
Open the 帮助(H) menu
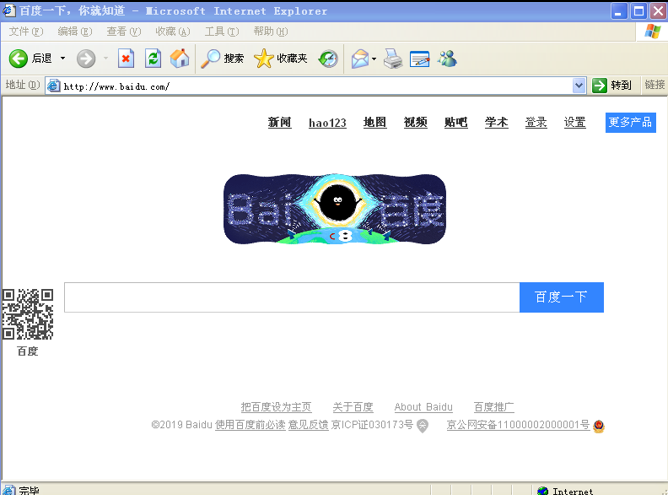(271, 32)
